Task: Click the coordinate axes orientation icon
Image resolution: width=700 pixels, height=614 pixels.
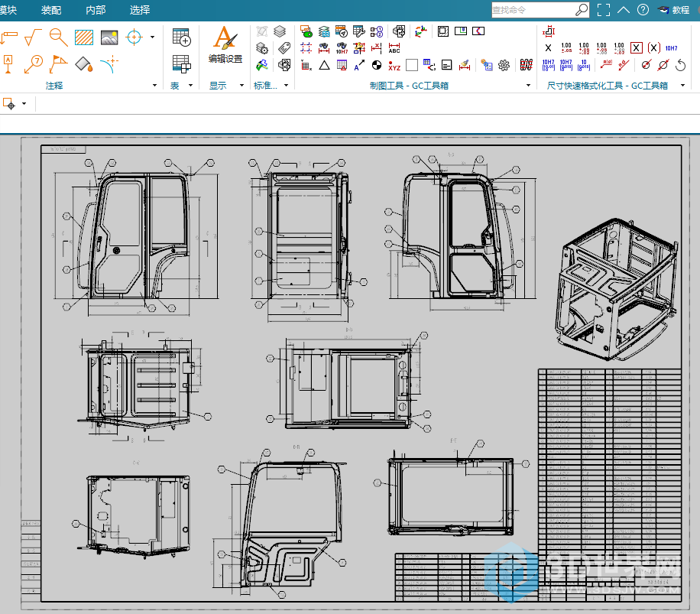Action: pos(420,31)
